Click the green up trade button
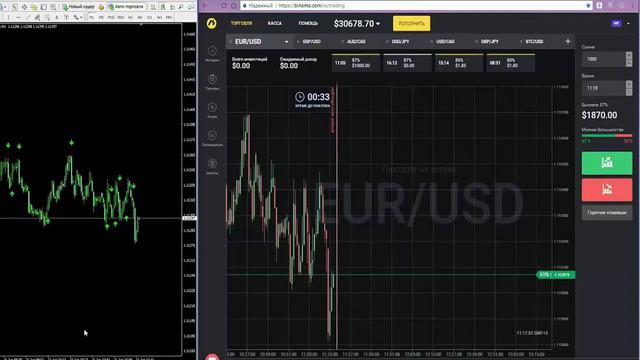This screenshot has height=360, width=640. coord(607,163)
